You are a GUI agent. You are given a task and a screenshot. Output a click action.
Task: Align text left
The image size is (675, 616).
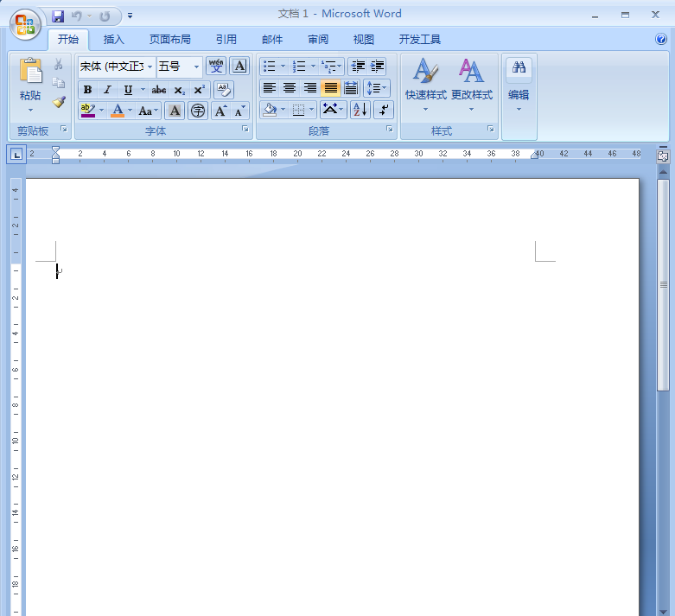pyautogui.click(x=270, y=88)
